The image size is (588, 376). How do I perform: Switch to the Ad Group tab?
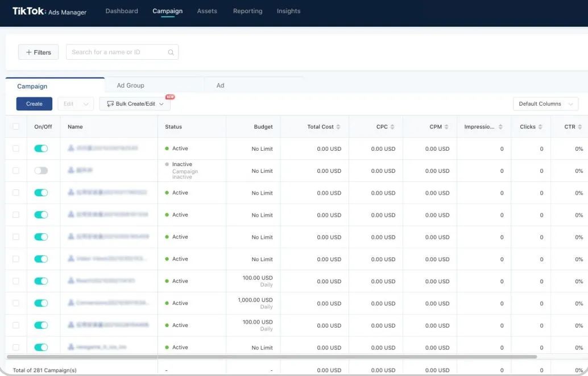coord(131,85)
